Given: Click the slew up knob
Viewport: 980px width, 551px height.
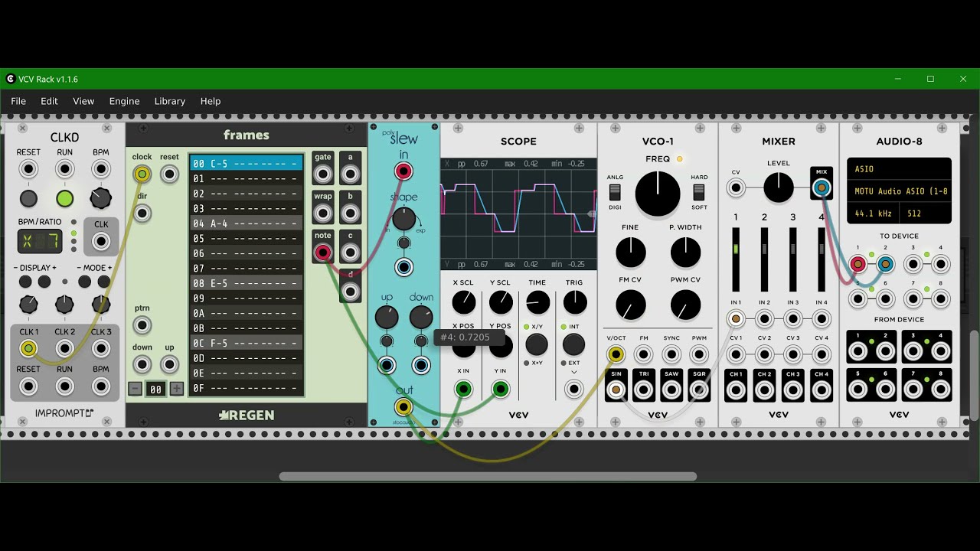Looking at the screenshot, I should [x=387, y=317].
